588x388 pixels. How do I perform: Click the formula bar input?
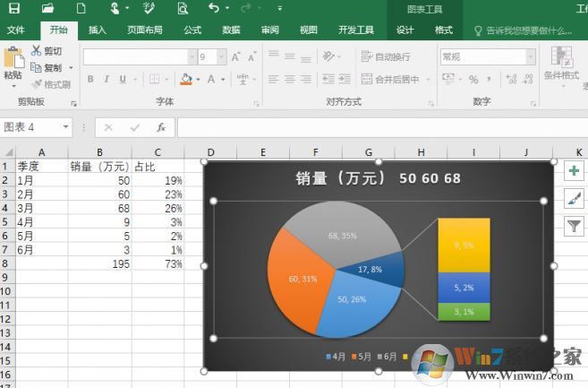click(382, 127)
